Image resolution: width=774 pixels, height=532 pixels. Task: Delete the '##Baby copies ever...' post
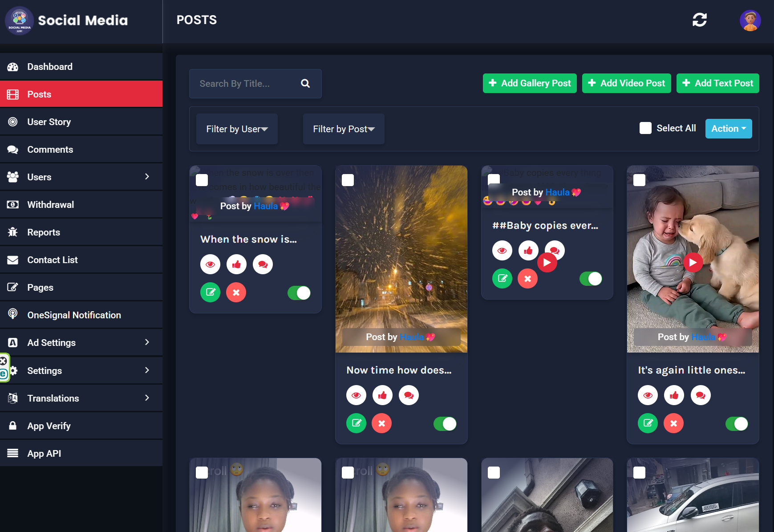coord(527,279)
